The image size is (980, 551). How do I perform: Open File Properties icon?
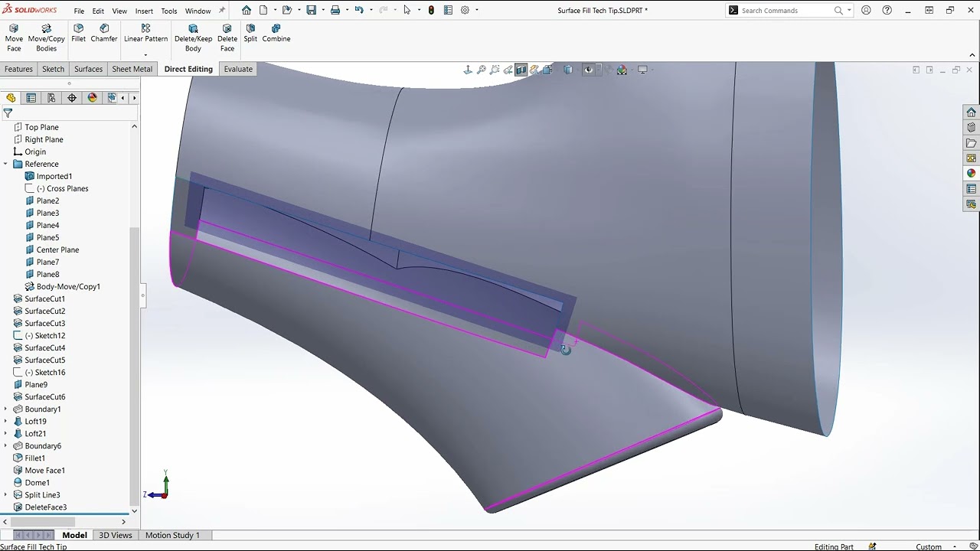click(x=448, y=10)
